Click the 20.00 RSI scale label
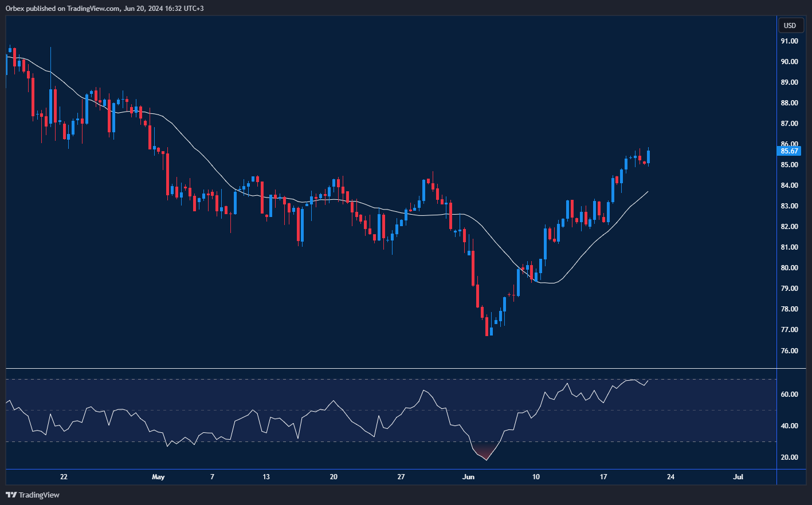Viewport: 812px width, 505px height. (x=789, y=457)
